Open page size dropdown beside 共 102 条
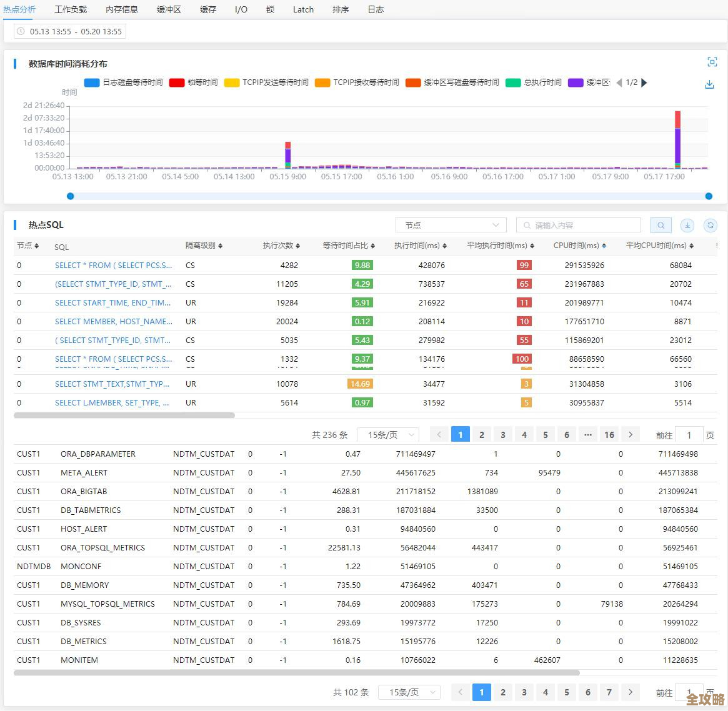728x711 pixels. [x=409, y=692]
